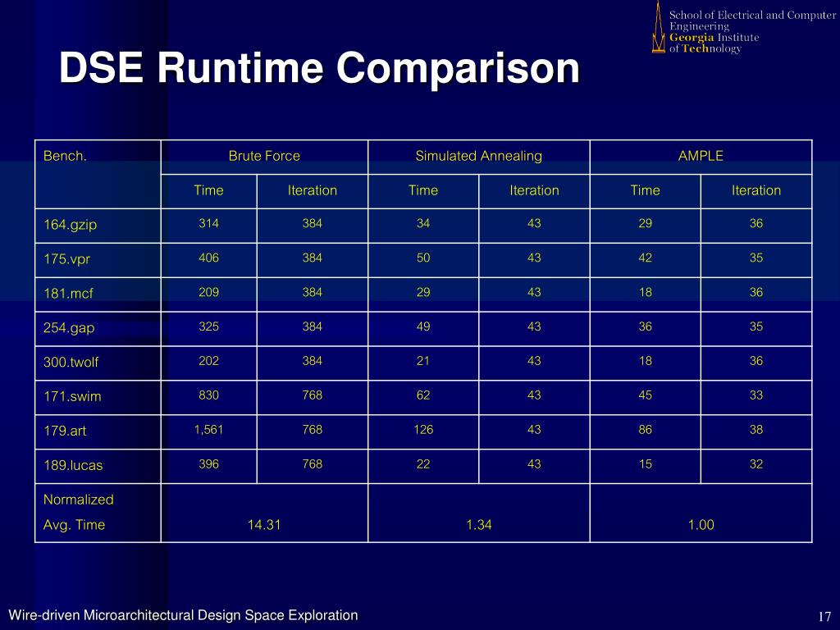The width and height of the screenshot is (840, 630).
Task: Click the AMPLE iteration '36' for 164.gzip
Action: point(756,223)
